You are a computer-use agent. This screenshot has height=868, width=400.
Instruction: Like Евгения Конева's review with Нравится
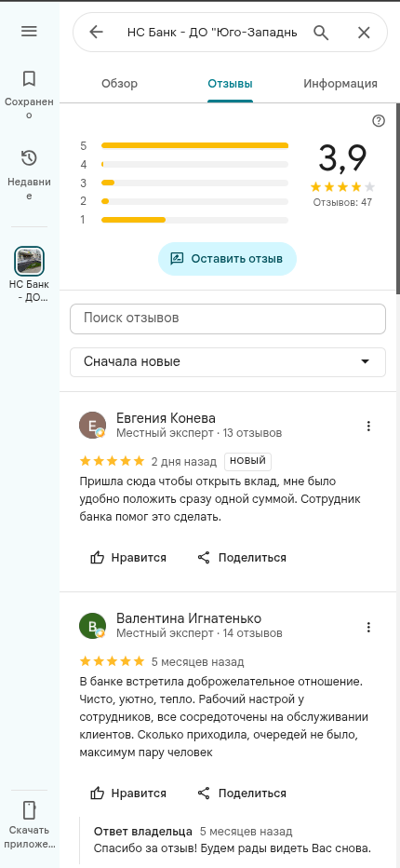click(x=128, y=558)
